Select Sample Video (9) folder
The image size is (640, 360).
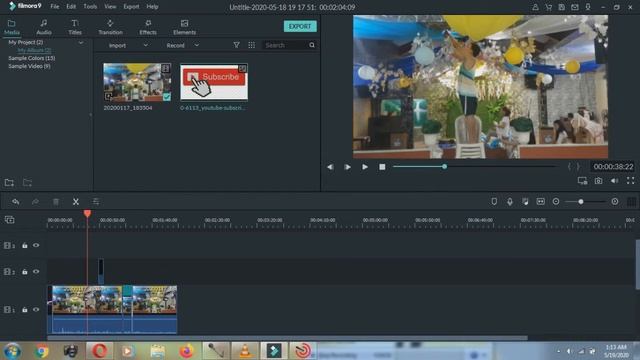point(29,66)
